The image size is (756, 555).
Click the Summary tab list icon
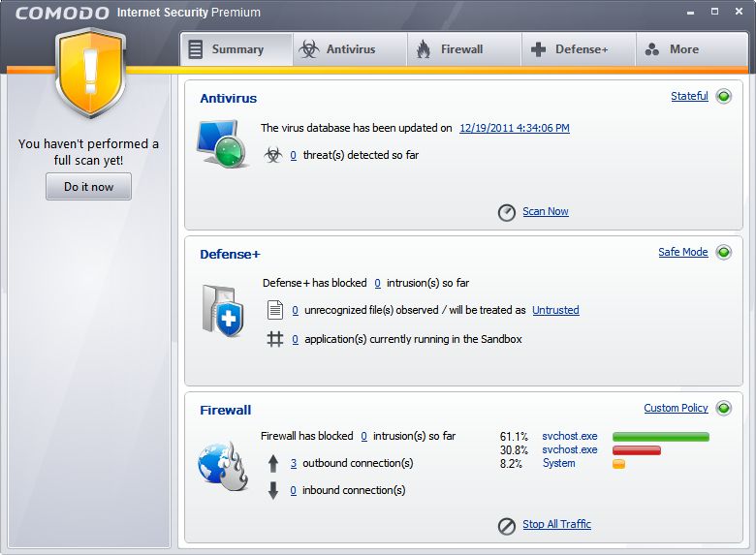(x=195, y=49)
